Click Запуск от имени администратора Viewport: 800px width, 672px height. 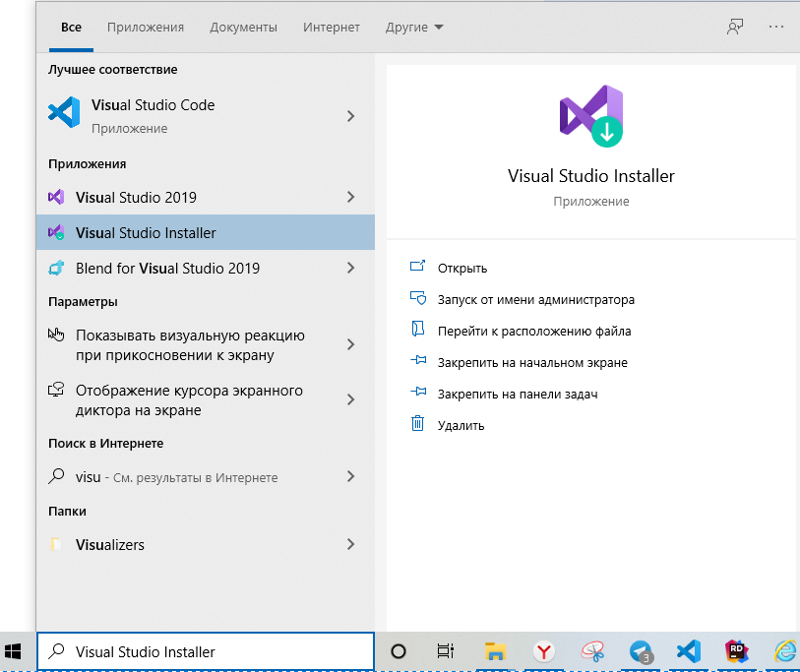(x=536, y=299)
